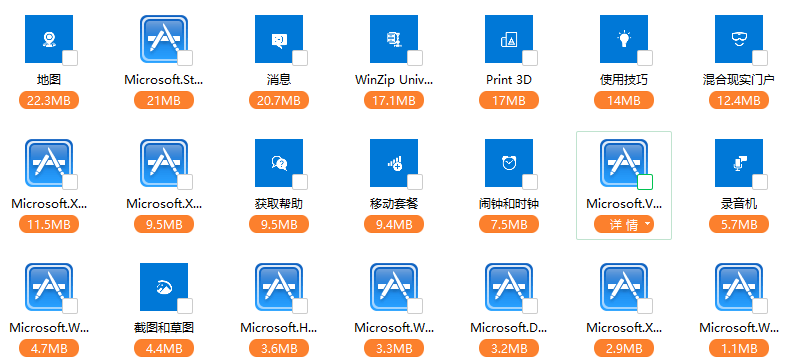788x364 pixels.
Task: Select the 消息 messaging app icon
Action: coord(279,39)
